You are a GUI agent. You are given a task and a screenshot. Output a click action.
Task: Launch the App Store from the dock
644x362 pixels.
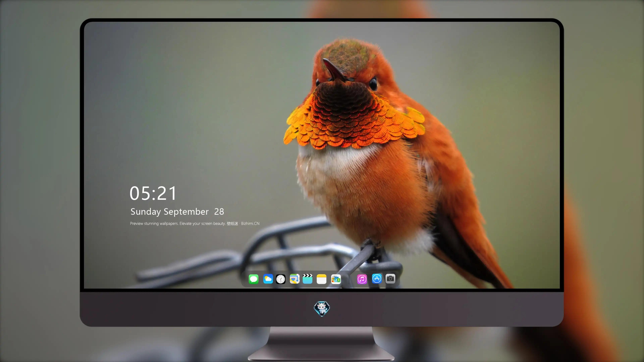pyautogui.click(x=377, y=279)
